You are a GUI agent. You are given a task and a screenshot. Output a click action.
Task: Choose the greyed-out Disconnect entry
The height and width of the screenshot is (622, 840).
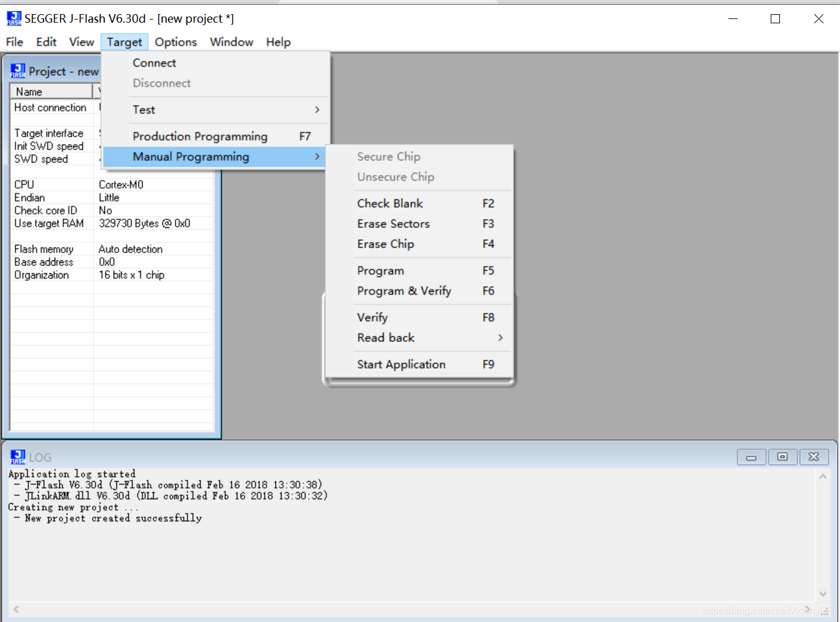[215, 83]
